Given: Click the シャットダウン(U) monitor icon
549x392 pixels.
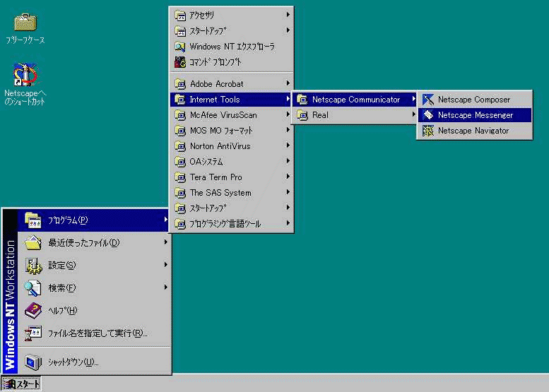Looking at the screenshot, I should click(x=33, y=362).
